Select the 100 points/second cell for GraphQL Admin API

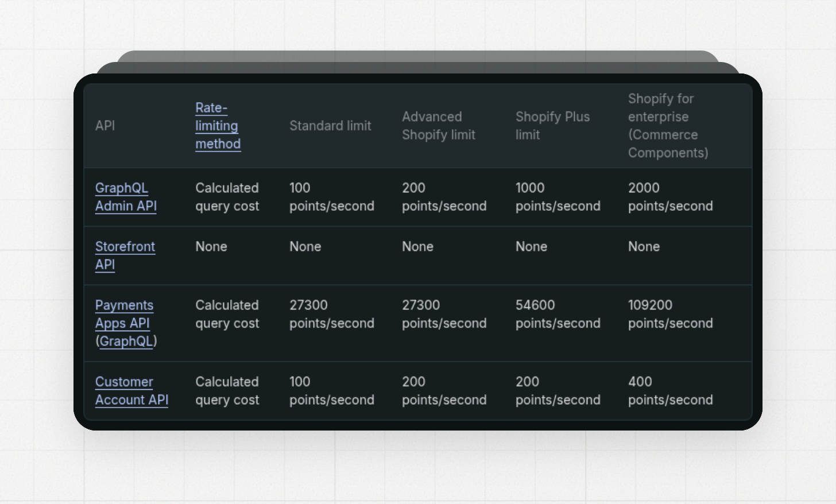[x=332, y=197]
